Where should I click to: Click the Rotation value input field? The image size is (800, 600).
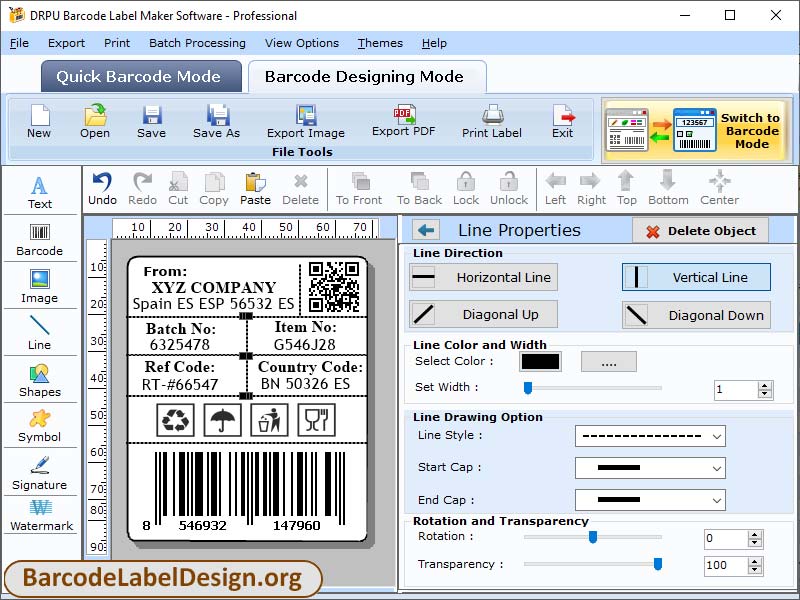(x=727, y=539)
